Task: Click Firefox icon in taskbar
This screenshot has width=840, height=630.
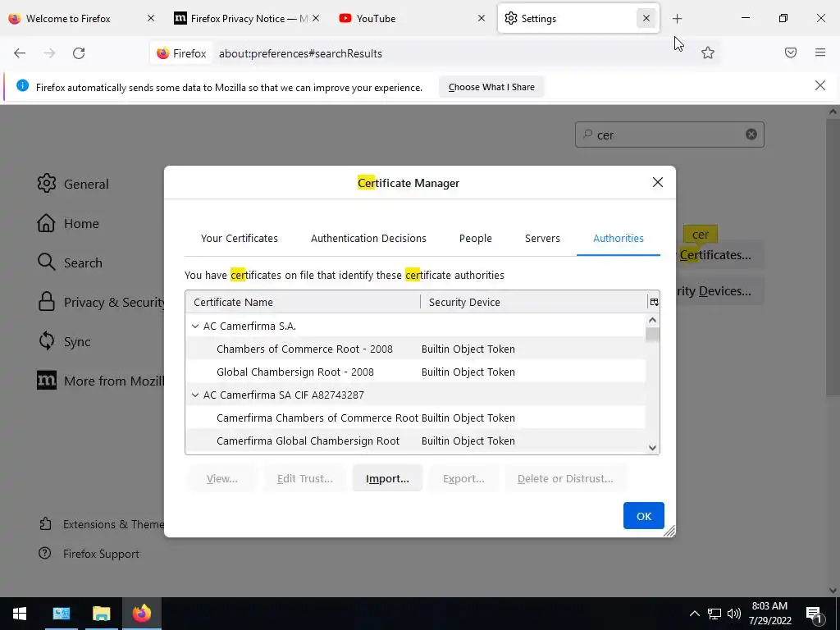Action: [141, 614]
